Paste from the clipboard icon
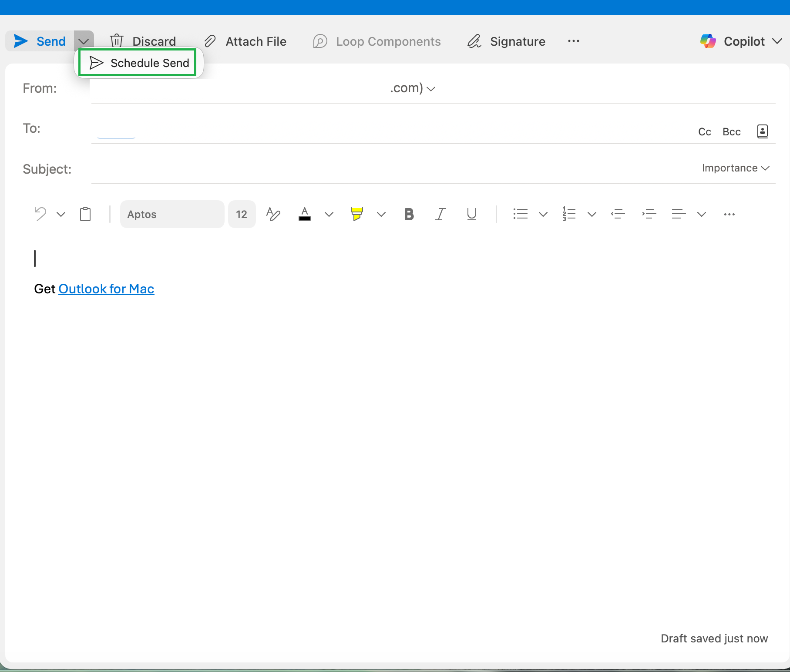The image size is (790, 672). (85, 214)
